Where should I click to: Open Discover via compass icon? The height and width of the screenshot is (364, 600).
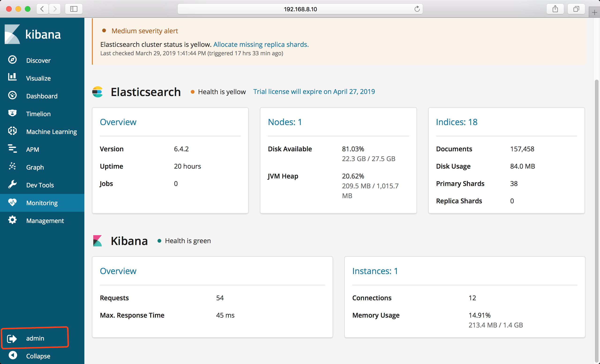12,60
